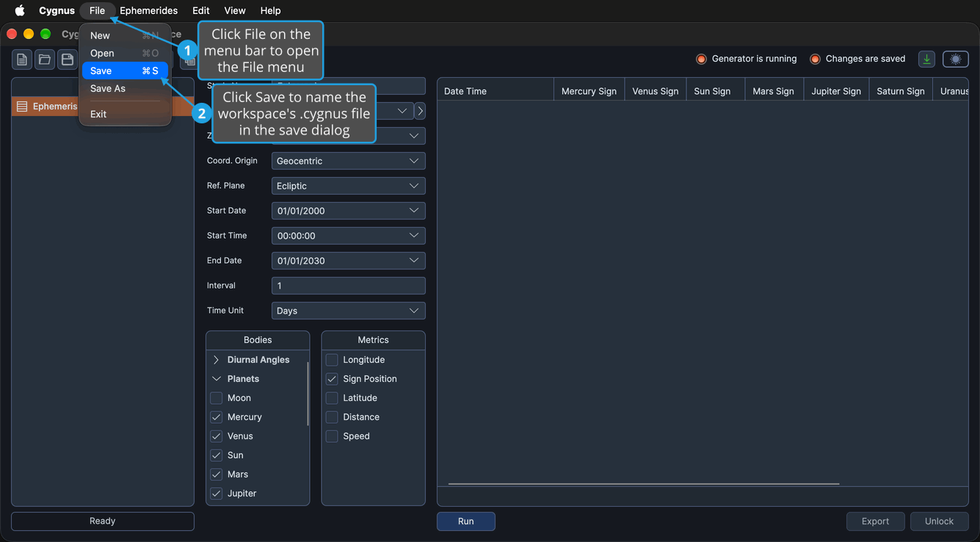The image size is (980, 542).
Task: Choose Open in the File menu
Action: coord(125,53)
